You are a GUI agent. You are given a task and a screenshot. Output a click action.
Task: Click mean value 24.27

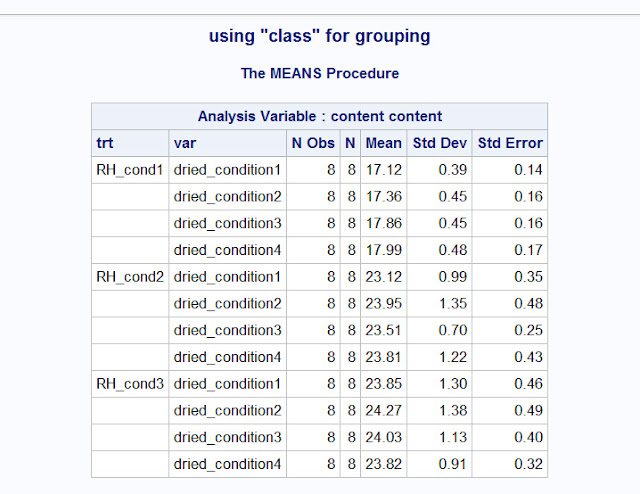[384, 411]
